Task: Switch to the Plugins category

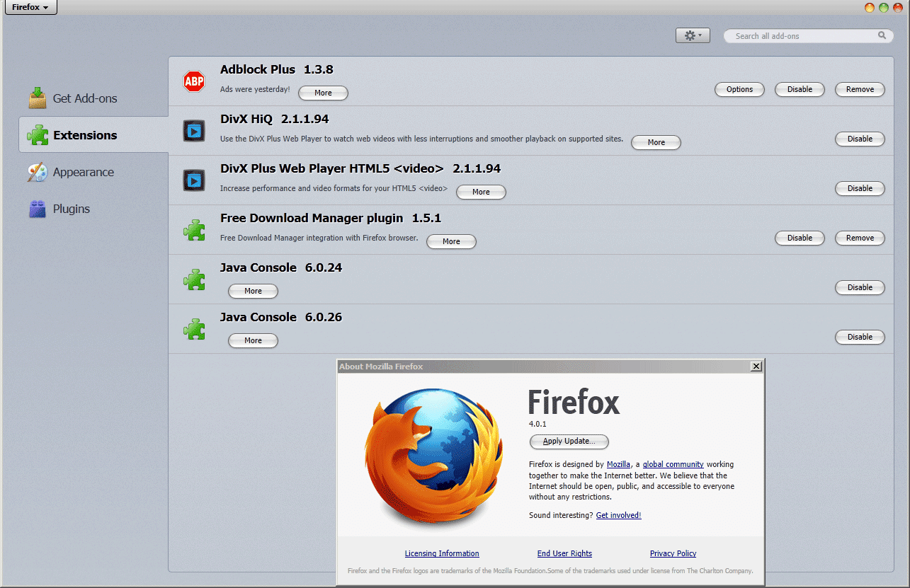Action: tap(93, 209)
